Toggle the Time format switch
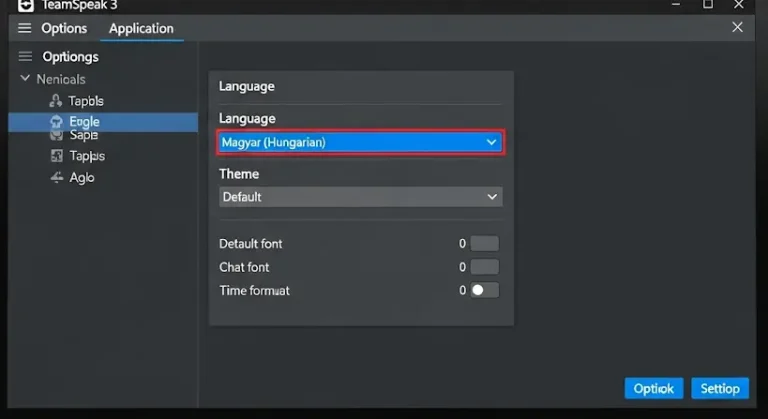The height and width of the screenshot is (419, 768). (484, 290)
